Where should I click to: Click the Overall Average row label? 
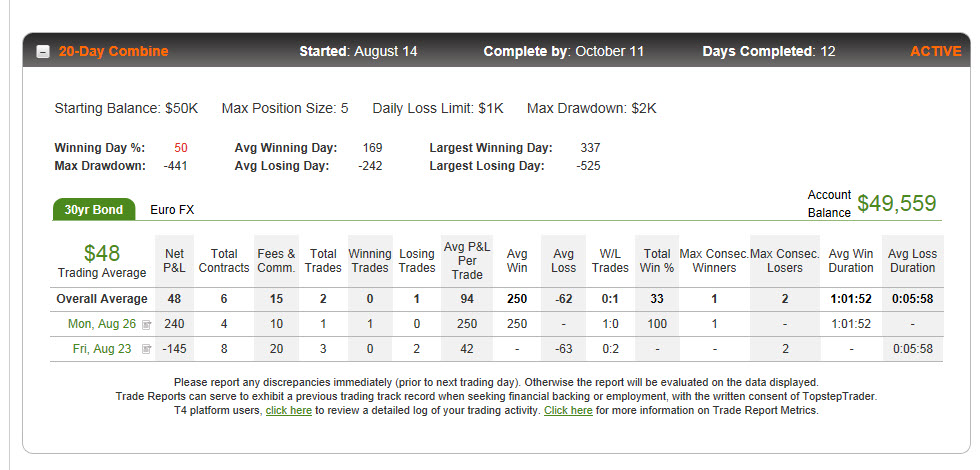(102, 299)
